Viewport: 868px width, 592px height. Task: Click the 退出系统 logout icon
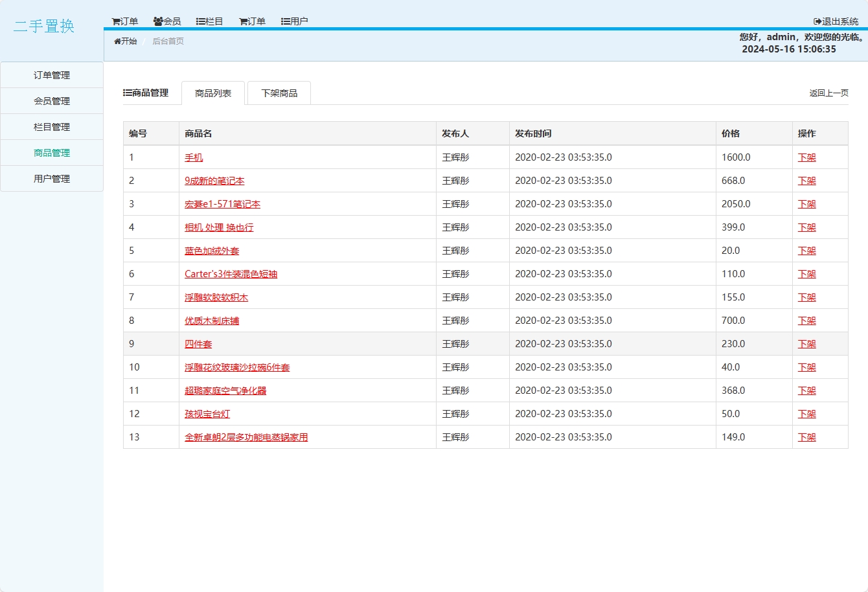coord(817,21)
